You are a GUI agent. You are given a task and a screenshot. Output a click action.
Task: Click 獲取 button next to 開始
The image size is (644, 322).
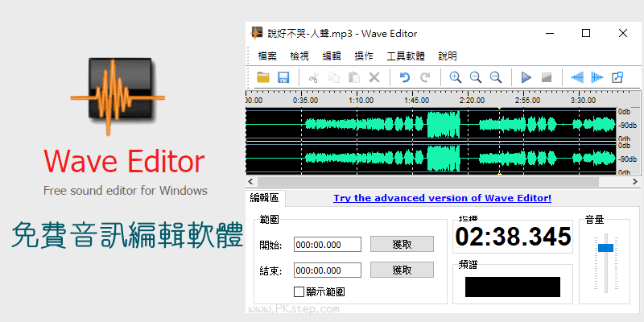(x=402, y=244)
